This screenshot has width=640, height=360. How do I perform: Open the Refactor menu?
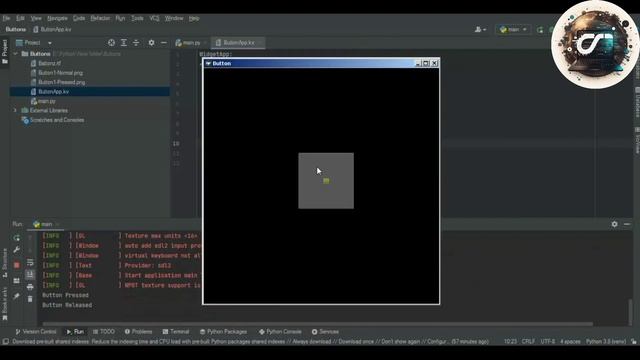click(100, 18)
